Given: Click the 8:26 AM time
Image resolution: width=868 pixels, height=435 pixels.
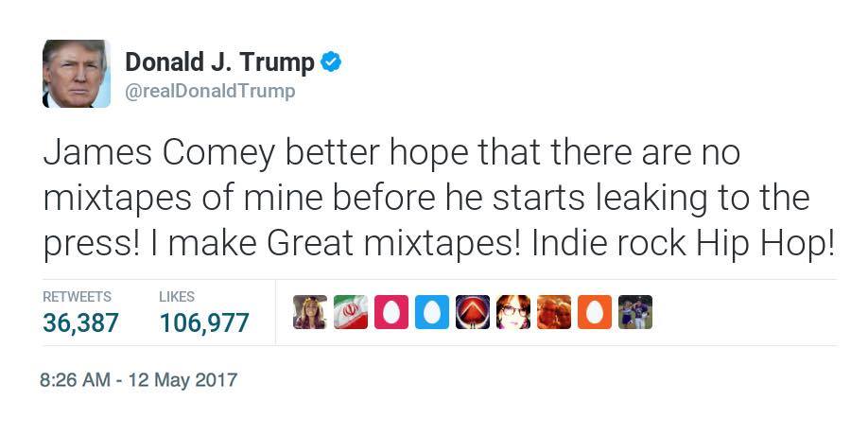Looking at the screenshot, I should (x=76, y=380).
